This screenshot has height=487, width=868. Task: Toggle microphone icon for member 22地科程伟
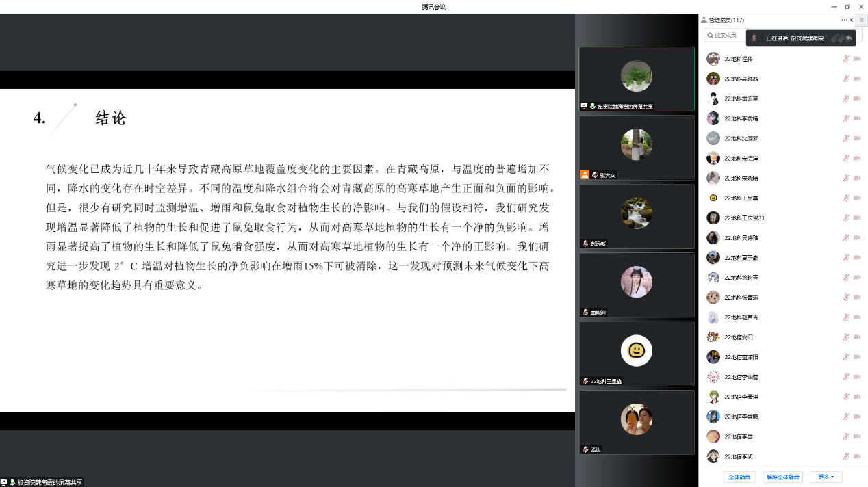(x=846, y=59)
